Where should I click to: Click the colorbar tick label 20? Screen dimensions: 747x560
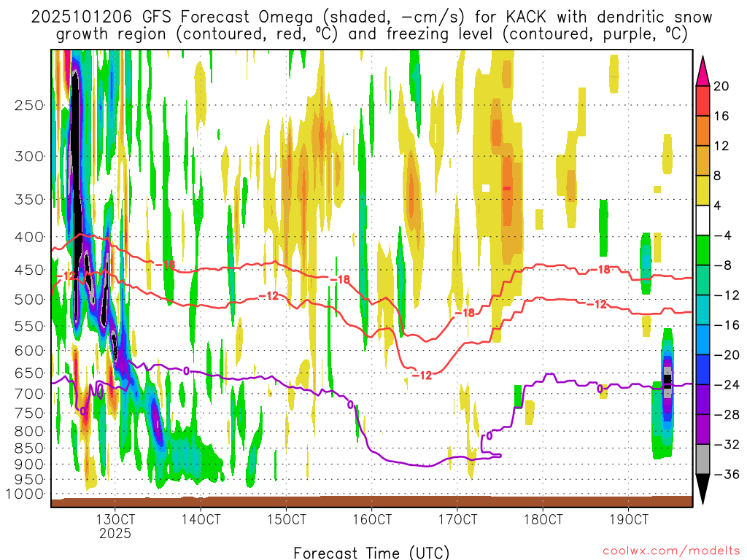point(721,86)
